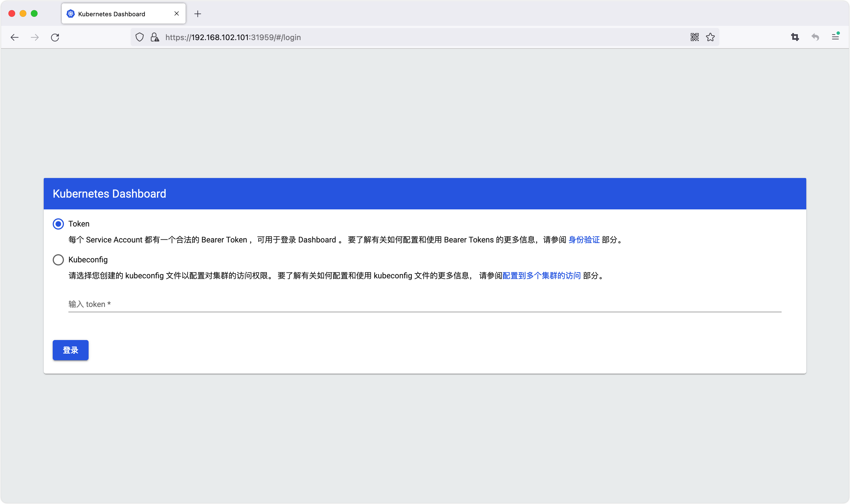Click the red window close button
Viewport: 850px width, 504px height.
[x=12, y=13]
